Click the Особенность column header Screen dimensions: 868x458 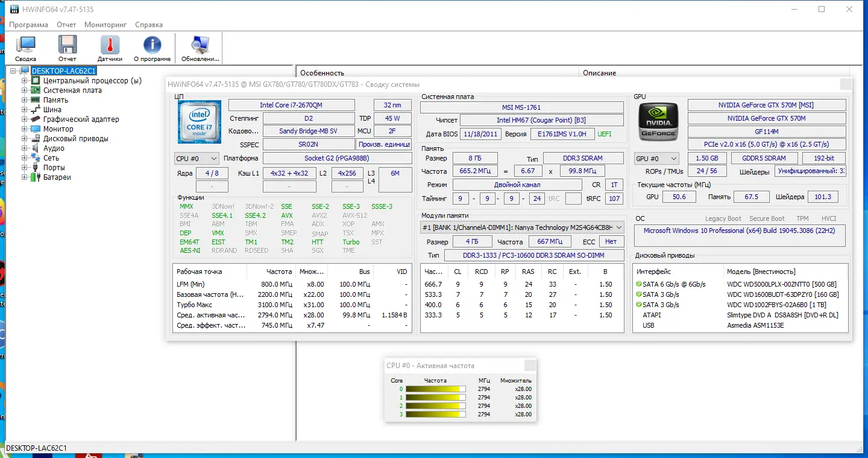tap(322, 73)
